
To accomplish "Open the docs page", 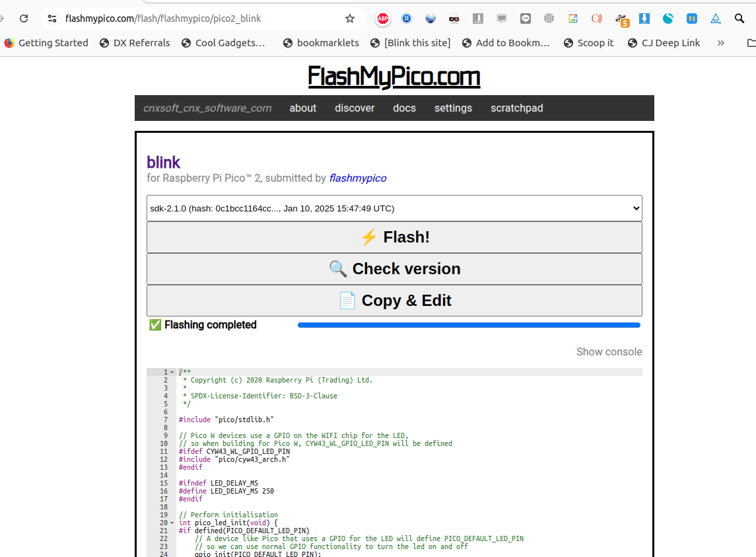I will 404,108.
